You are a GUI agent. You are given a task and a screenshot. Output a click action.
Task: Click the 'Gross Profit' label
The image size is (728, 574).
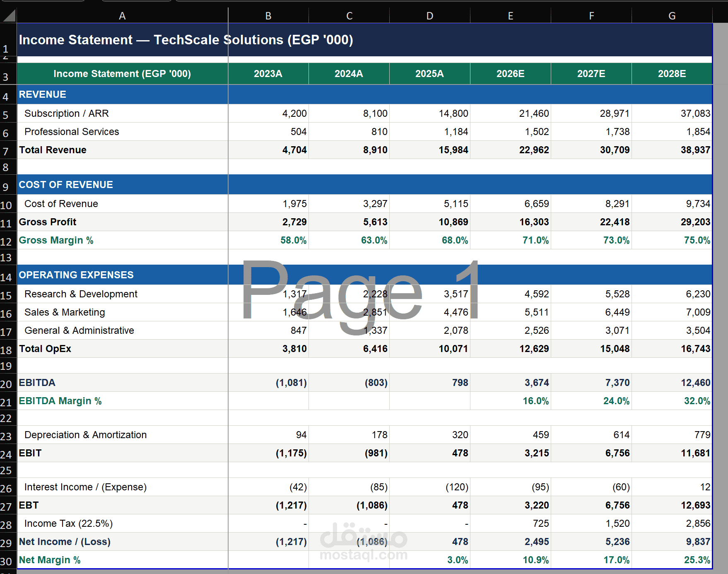(x=48, y=222)
